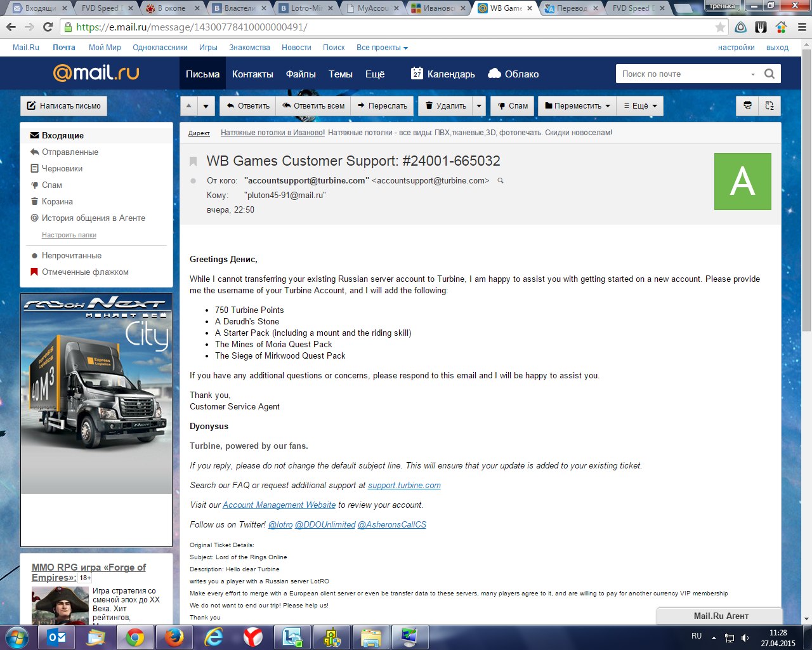Click the Ответить button
Image resolution: width=812 pixels, height=650 pixels.
tap(248, 106)
